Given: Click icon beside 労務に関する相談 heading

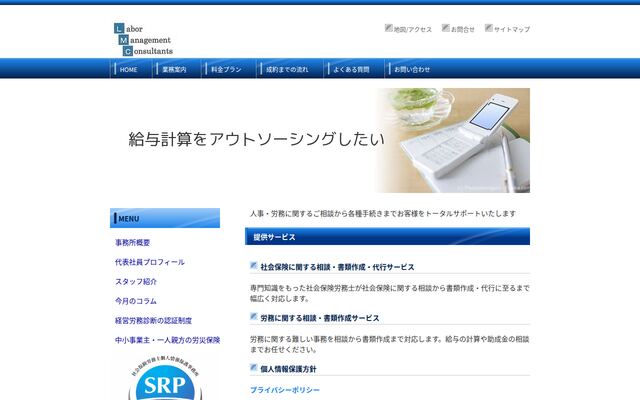Looking at the screenshot, I should point(253,317).
